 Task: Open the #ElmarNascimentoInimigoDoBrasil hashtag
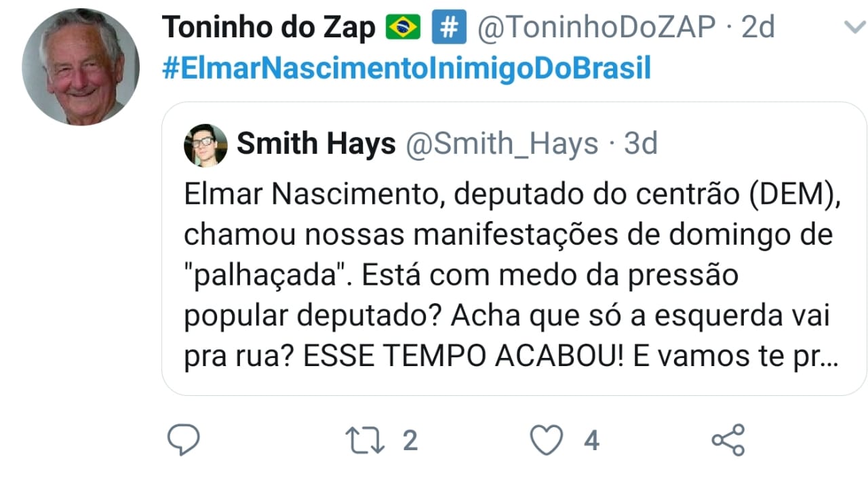407,68
